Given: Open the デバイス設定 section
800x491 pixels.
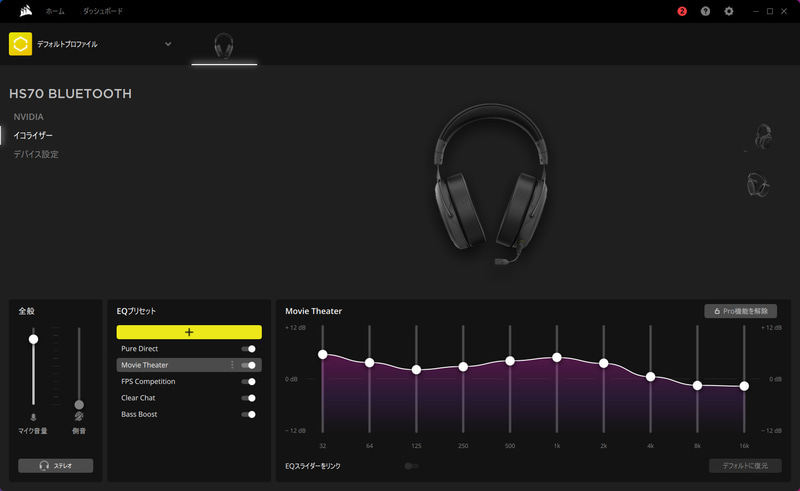Looking at the screenshot, I should point(36,154).
